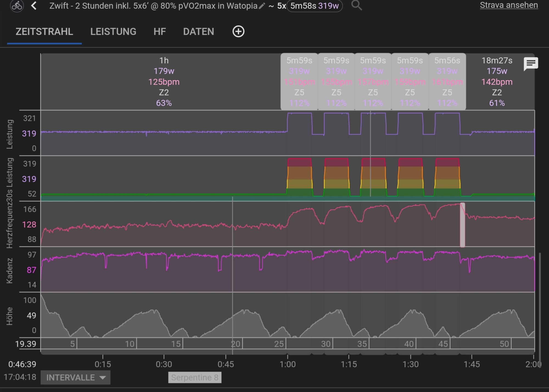Viewport: 549px width, 392px height.
Task: Click the 17:04:18 clock time readout
Action: [20, 377]
